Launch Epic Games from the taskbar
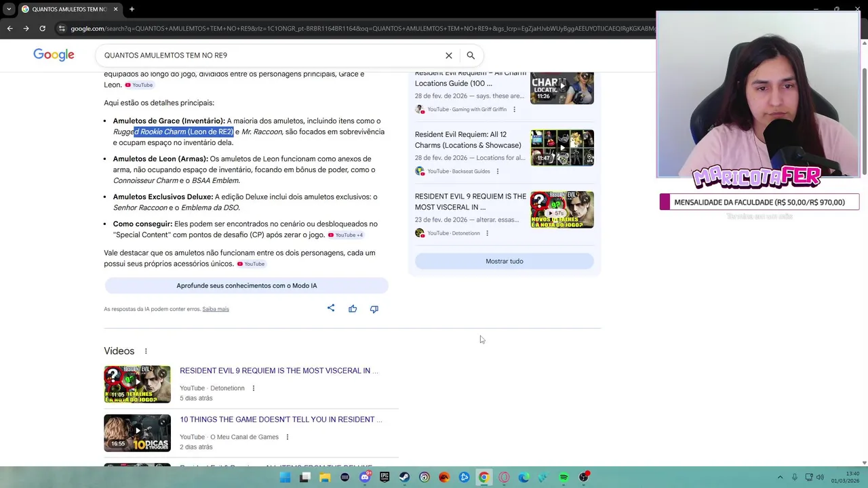868x488 pixels. pos(384,477)
